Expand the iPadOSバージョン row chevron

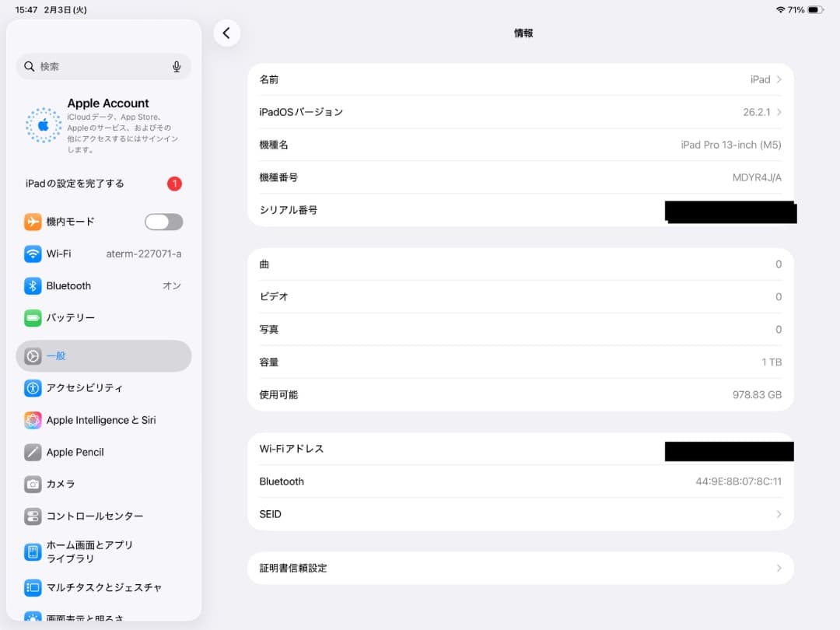coord(780,111)
